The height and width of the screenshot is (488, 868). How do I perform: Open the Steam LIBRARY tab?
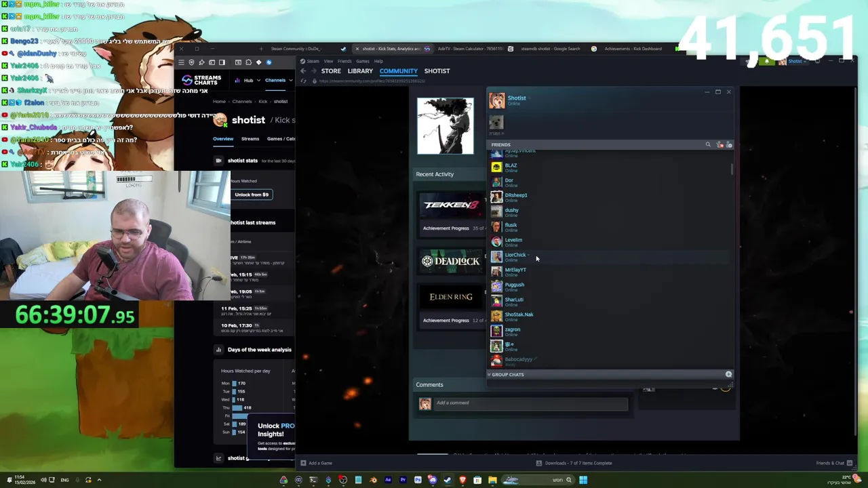tap(360, 71)
